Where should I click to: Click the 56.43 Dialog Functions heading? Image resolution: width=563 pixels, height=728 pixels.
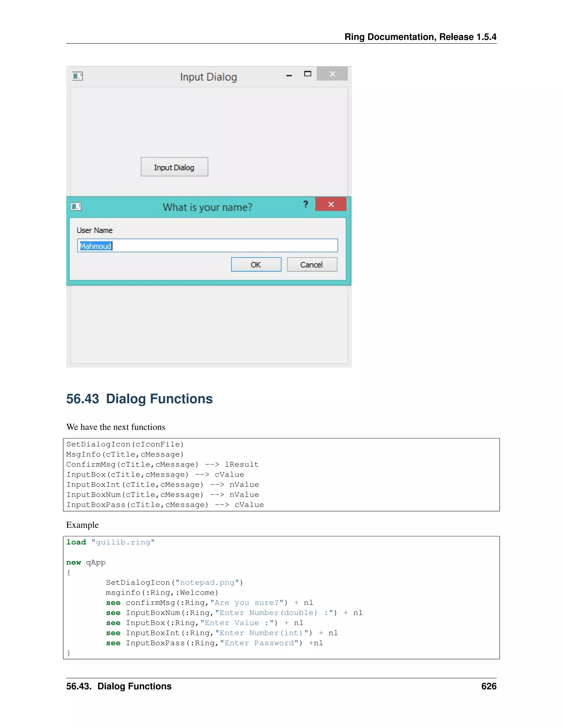tap(139, 399)
